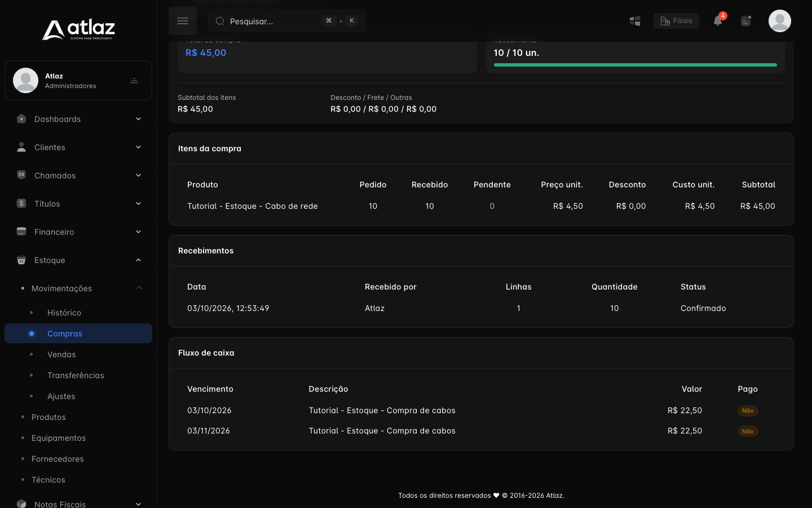Open the Vendas menu item

pos(61,354)
